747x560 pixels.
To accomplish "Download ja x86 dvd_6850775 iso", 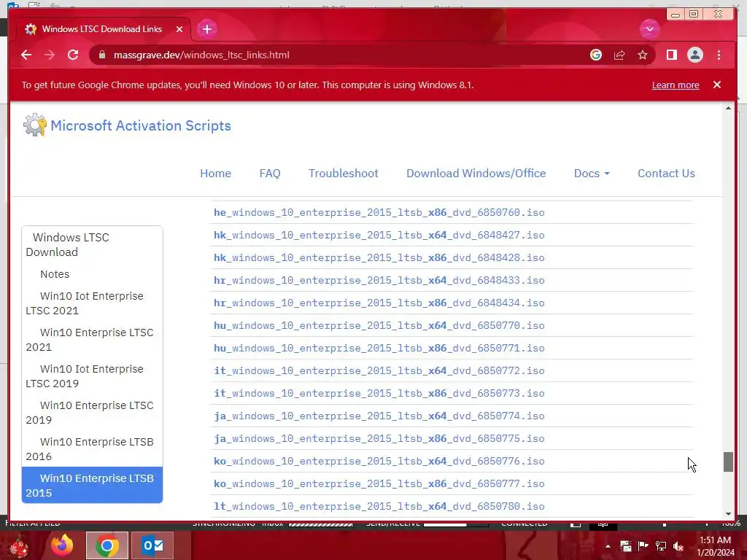I will (x=379, y=438).
